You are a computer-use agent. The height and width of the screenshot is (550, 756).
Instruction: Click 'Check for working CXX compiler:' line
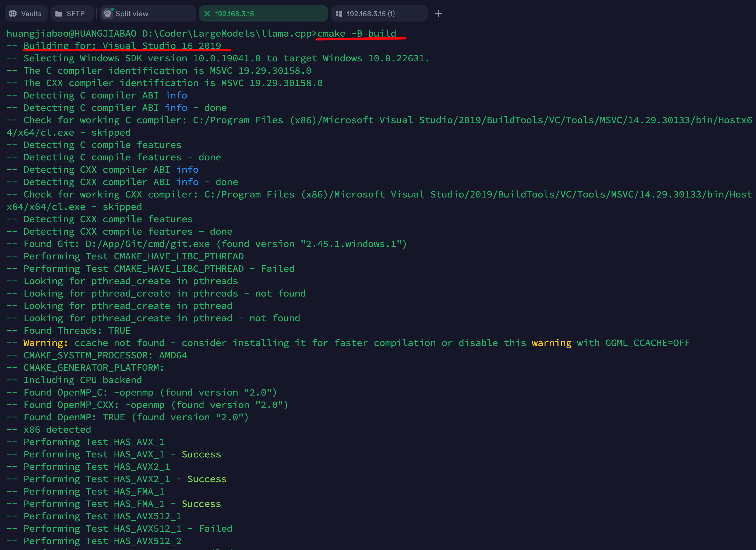coord(379,200)
